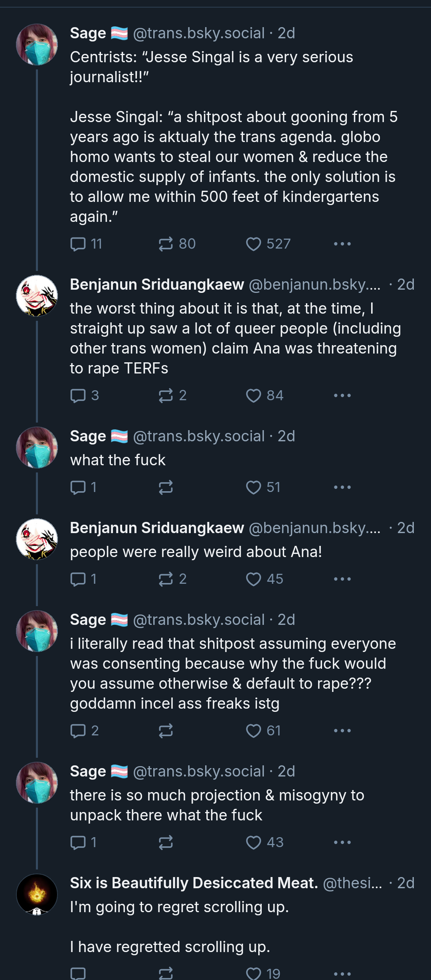This screenshot has width=431, height=980.
Task: Repost the 'i literally read that shitpost' reply
Action: [166, 731]
